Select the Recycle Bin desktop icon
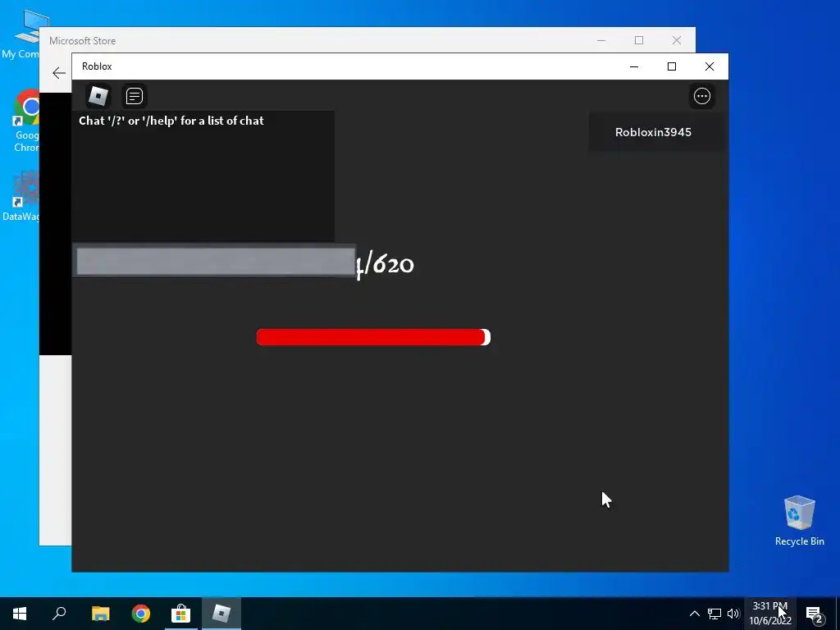Screen dimensions: 840x630 [x=799, y=521]
